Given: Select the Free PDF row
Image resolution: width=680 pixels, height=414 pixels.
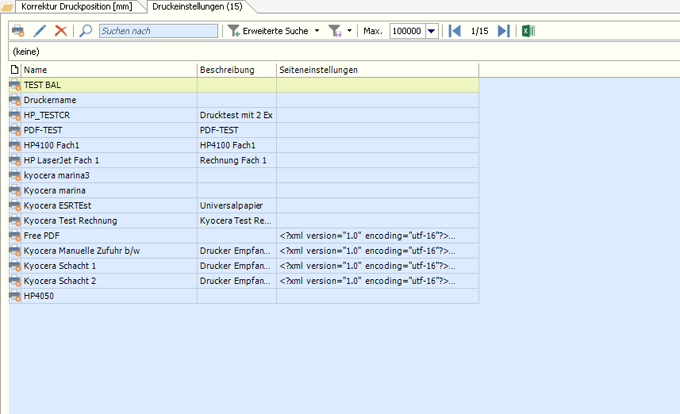Looking at the screenshot, I should tap(244, 236).
